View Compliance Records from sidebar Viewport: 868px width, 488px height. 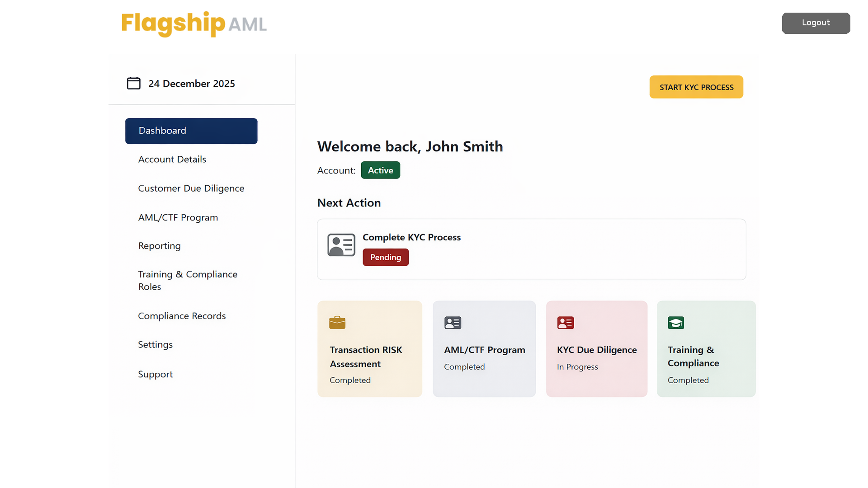182,316
